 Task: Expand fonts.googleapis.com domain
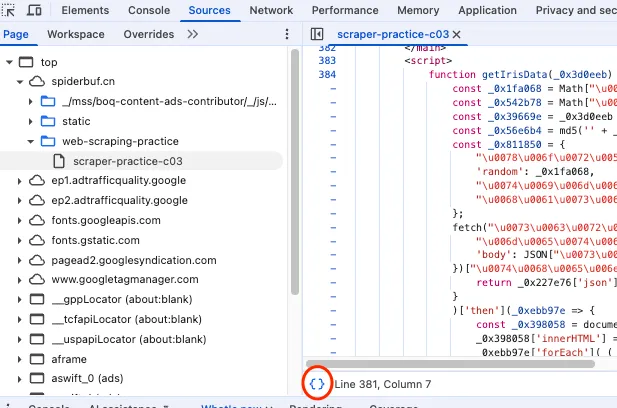pos(19,220)
